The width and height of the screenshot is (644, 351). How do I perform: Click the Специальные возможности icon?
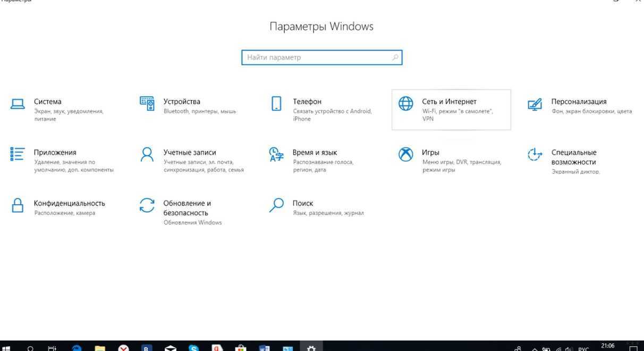tap(535, 155)
